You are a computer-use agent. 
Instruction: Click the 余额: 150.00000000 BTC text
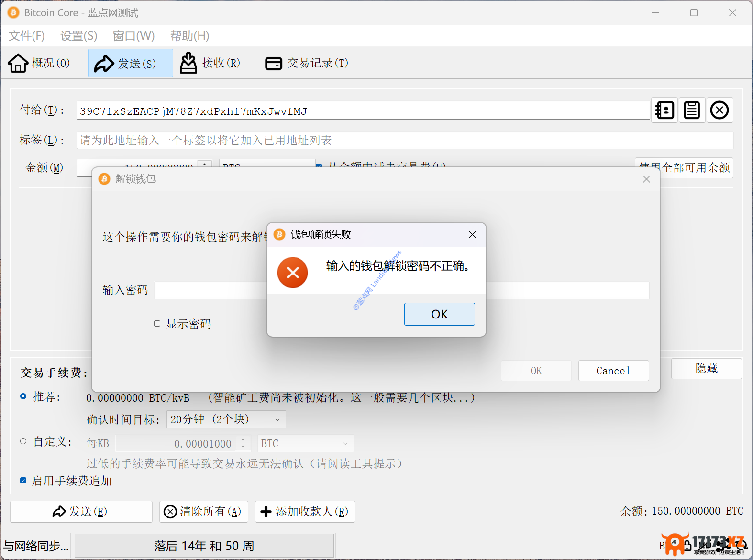pos(682,511)
